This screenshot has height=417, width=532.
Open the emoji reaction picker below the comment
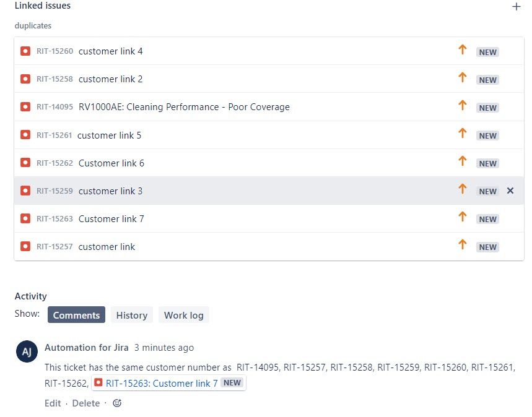(x=117, y=403)
